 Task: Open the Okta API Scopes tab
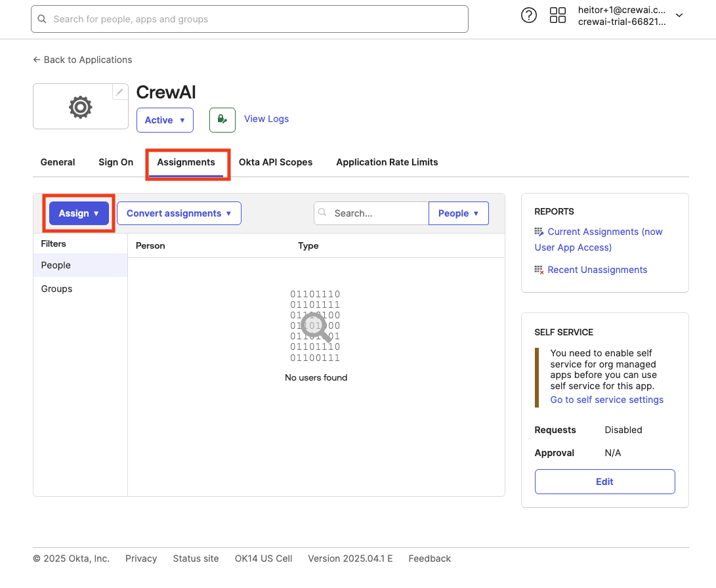pos(275,162)
